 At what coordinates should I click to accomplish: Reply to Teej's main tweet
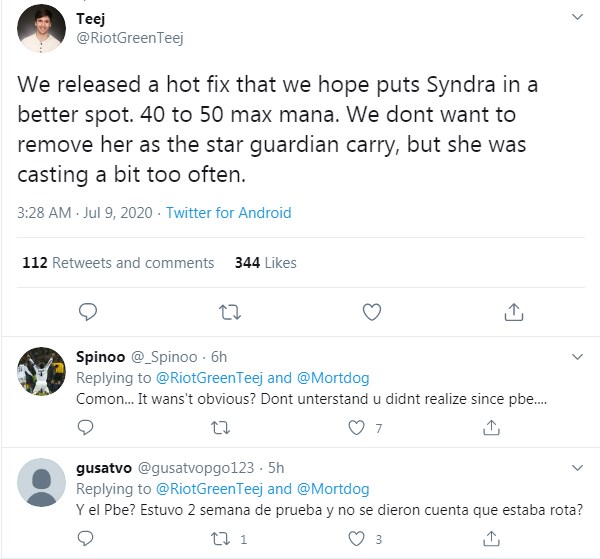[88, 312]
